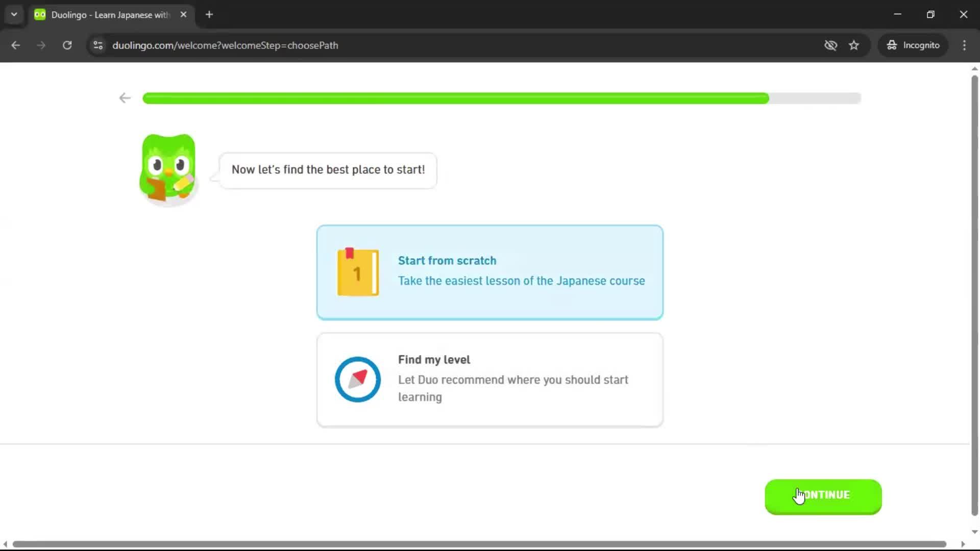
Task: Open Chrome's three-dot menu
Action: 964,45
